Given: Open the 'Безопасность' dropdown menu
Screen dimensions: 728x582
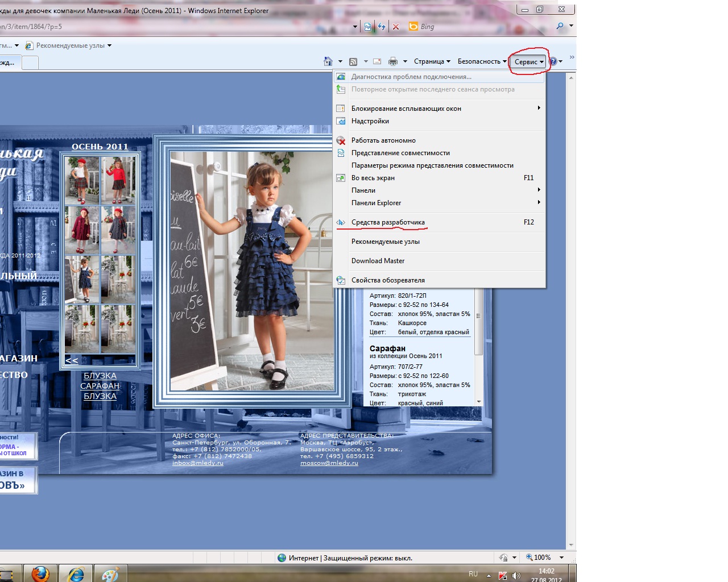Looking at the screenshot, I should pos(482,61).
